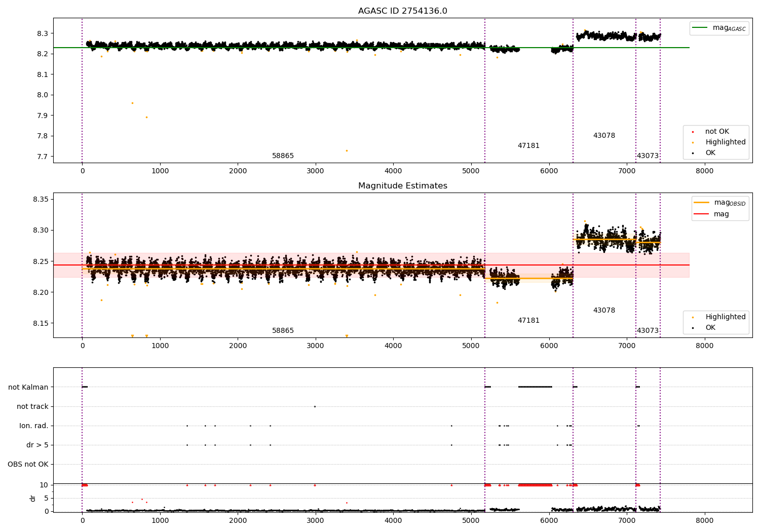Click the 'Highlighted' legend entry in the top plot

719,142
